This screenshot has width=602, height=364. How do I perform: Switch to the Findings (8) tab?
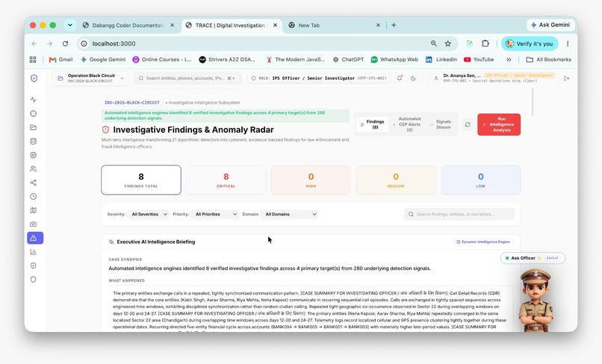pyautogui.click(x=372, y=125)
